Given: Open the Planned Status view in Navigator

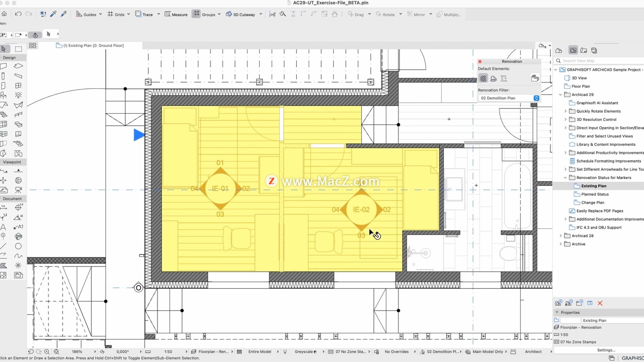Looking at the screenshot, I should click(595, 194).
